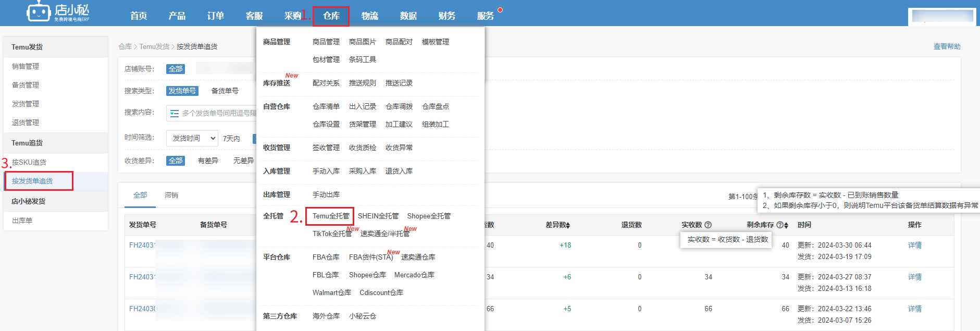Open 签收管理 from menu
Screen dimensions: 980x331
click(x=326, y=148)
